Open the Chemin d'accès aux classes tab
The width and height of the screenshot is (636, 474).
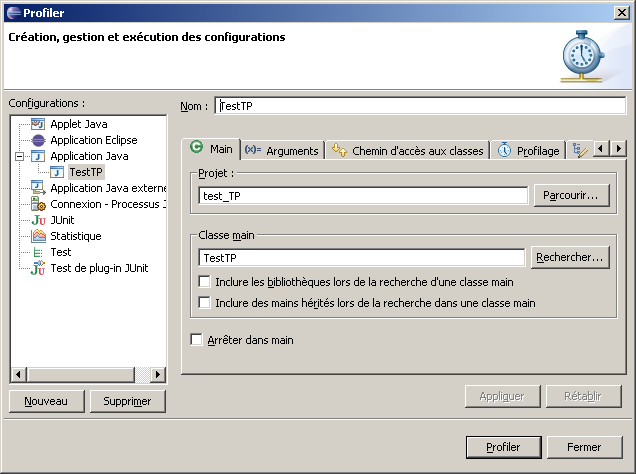408,150
